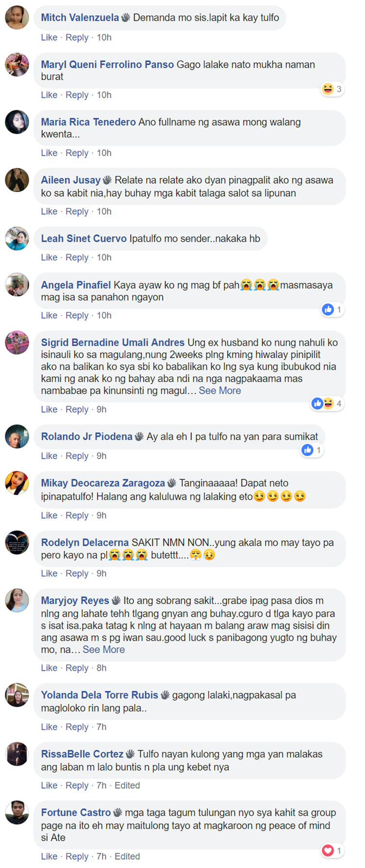View reactions on Sigrid Bernadine's comment
The width and height of the screenshot is (365, 868).
click(328, 403)
